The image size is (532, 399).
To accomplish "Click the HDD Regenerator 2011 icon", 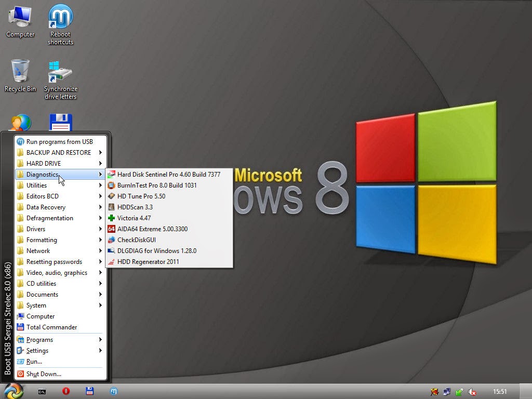I will (x=111, y=262).
